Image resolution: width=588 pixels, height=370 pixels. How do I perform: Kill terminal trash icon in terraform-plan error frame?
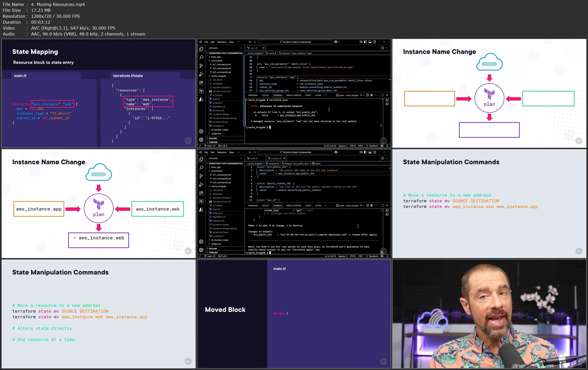372,95
